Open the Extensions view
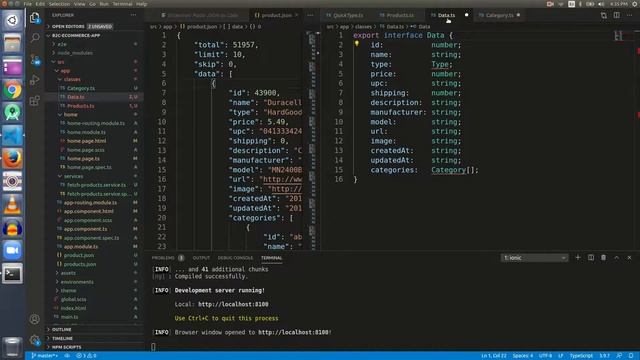The height and width of the screenshot is (360, 640). [x=35, y=100]
